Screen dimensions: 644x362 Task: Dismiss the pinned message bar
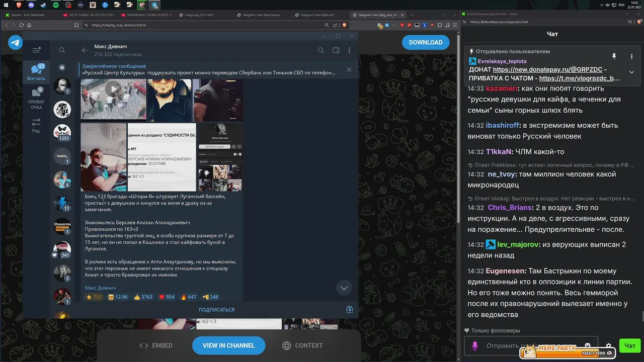tap(349, 69)
